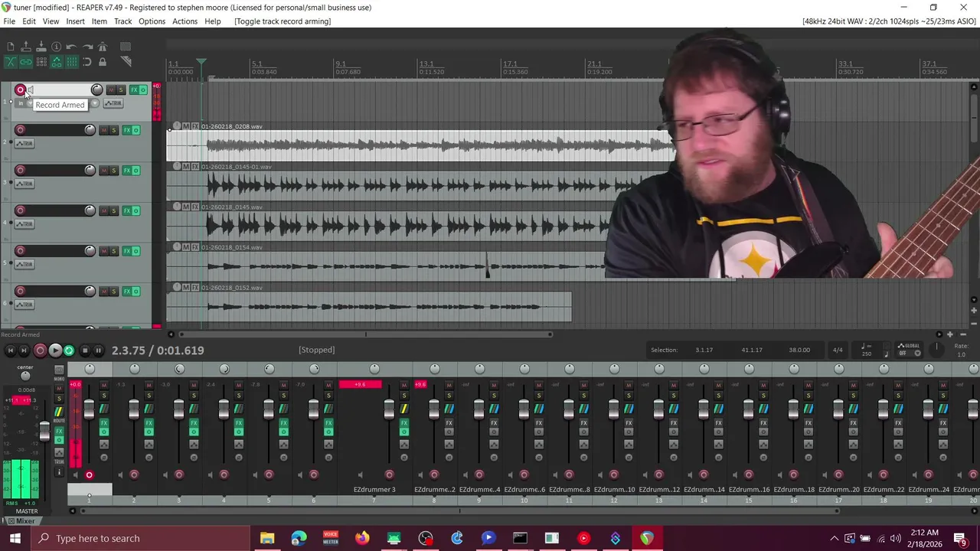Image resolution: width=980 pixels, height=551 pixels.
Task: Click the Open Project toolbar icon
Action: pos(26,47)
